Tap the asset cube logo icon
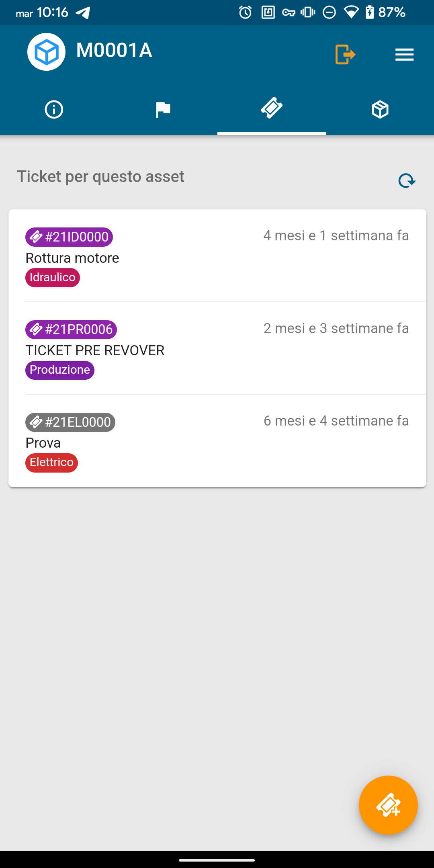 46,52
